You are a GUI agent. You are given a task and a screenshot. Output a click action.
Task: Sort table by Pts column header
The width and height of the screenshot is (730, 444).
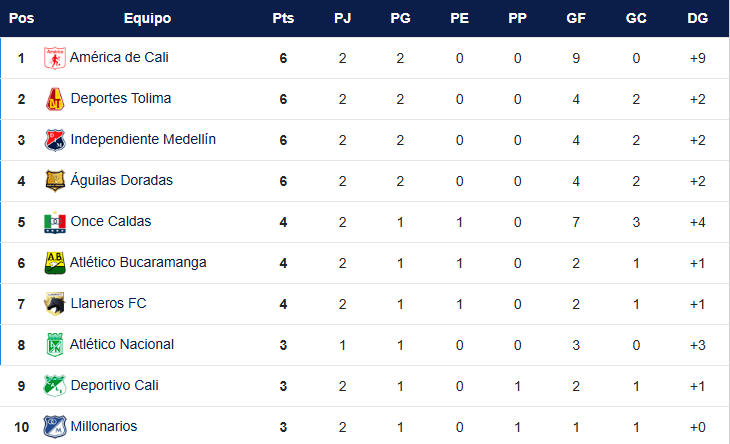(283, 18)
